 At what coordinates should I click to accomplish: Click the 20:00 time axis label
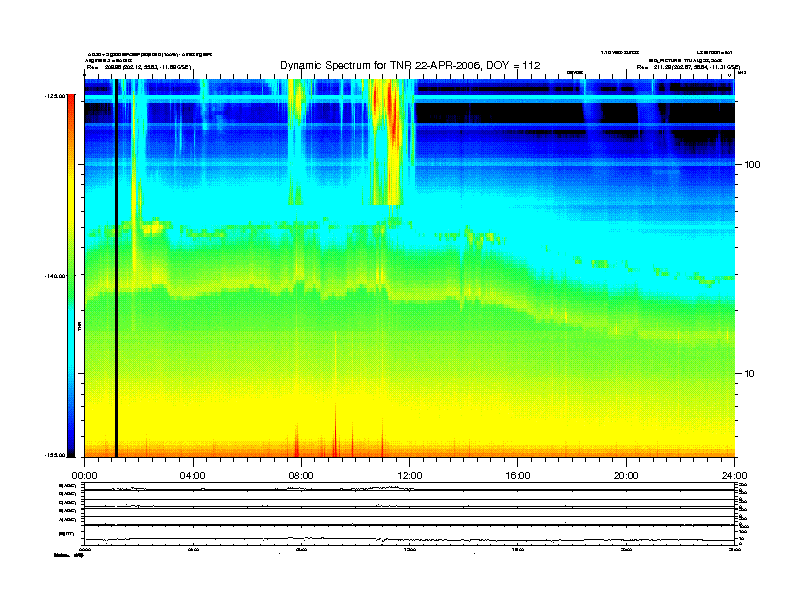point(626,476)
